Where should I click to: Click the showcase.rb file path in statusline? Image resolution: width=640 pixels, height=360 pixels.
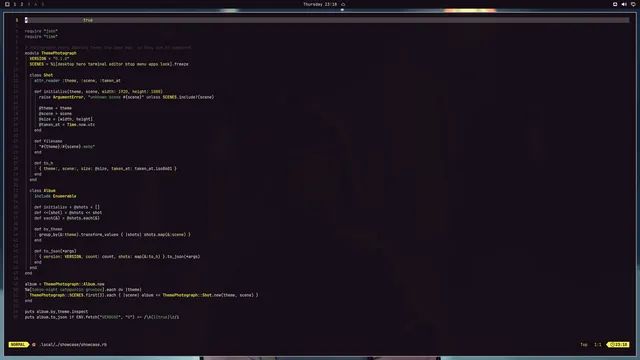click(73, 344)
